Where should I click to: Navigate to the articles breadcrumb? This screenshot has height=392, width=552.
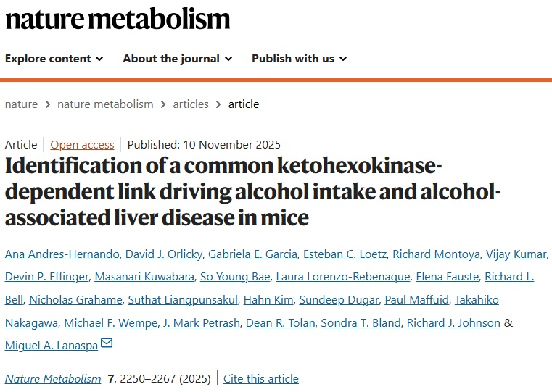191,104
